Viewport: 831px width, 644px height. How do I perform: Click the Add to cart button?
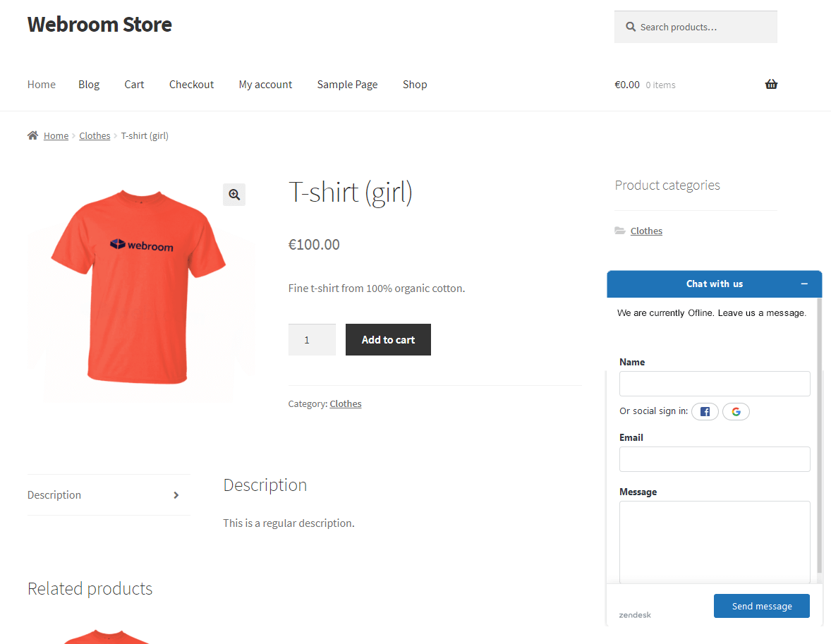388,340
